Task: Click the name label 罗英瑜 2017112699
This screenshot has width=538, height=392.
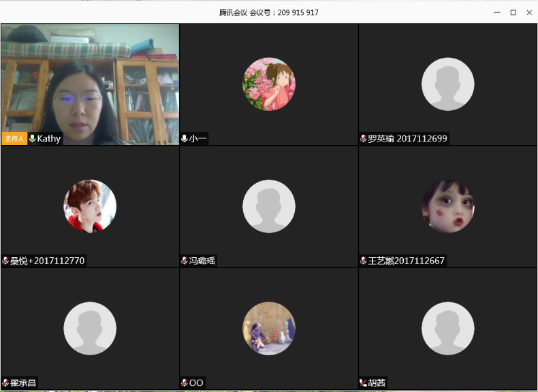Action: tap(407, 139)
